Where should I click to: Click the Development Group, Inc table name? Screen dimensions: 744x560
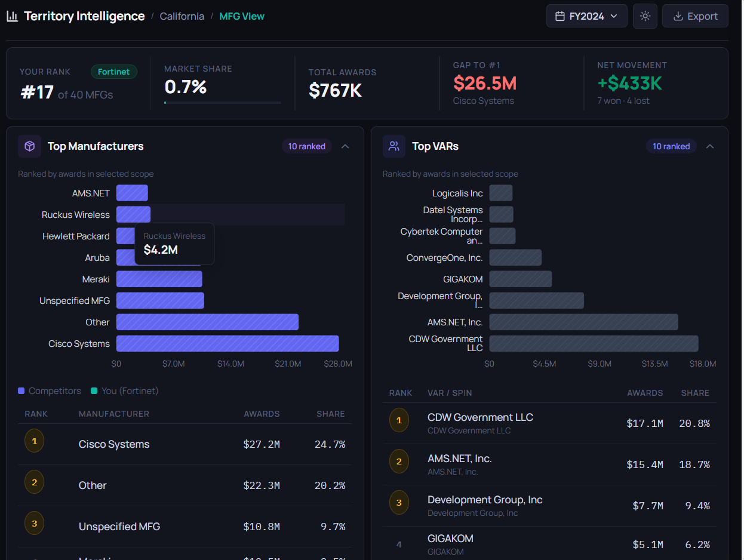tap(485, 500)
